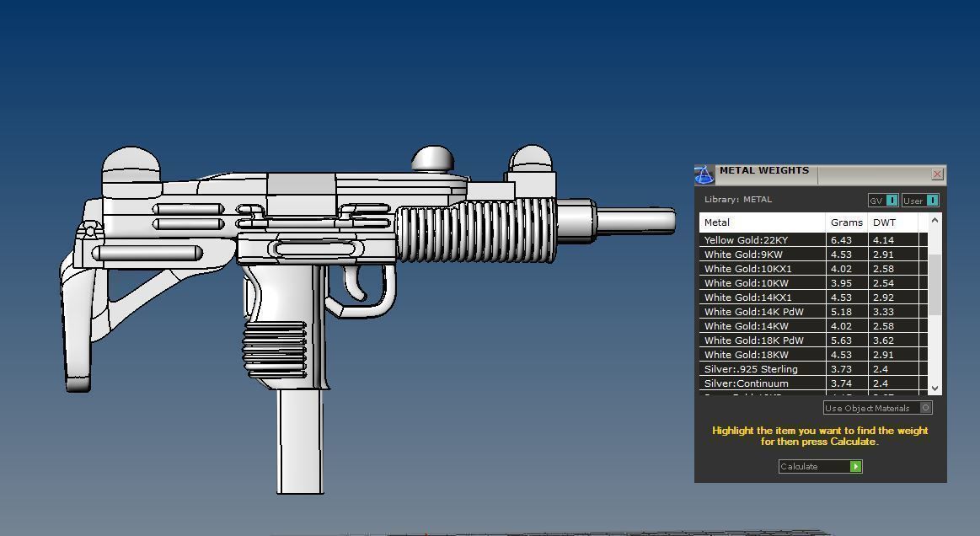Click the gun model's barrel tip

(x=638, y=222)
